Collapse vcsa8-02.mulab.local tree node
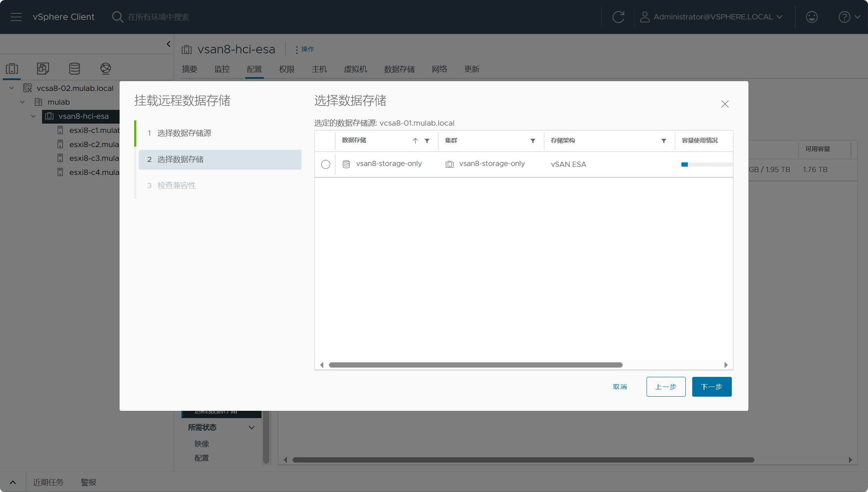The height and width of the screenshot is (492, 868). point(12,88)
